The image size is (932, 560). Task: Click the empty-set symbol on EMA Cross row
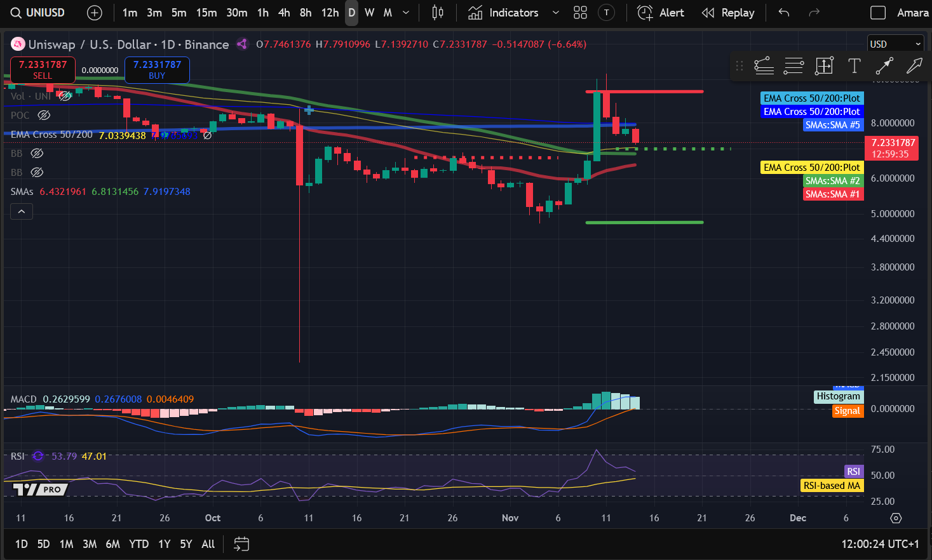coord(207,135)
